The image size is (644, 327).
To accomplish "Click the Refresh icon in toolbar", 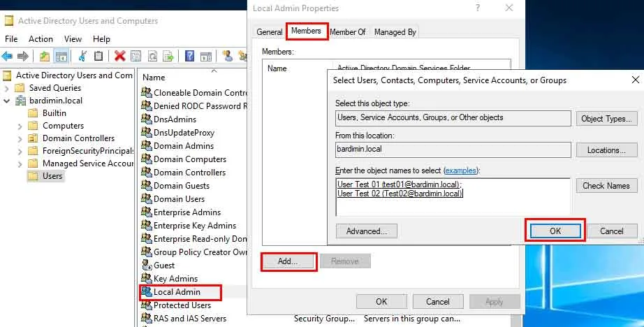I will 152,56.
